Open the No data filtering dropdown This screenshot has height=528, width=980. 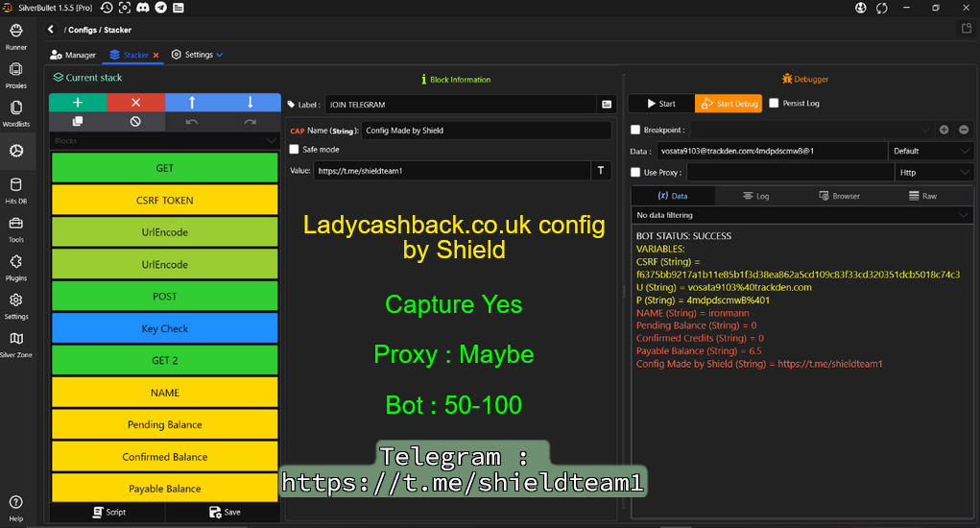click(x=802, y=215)
